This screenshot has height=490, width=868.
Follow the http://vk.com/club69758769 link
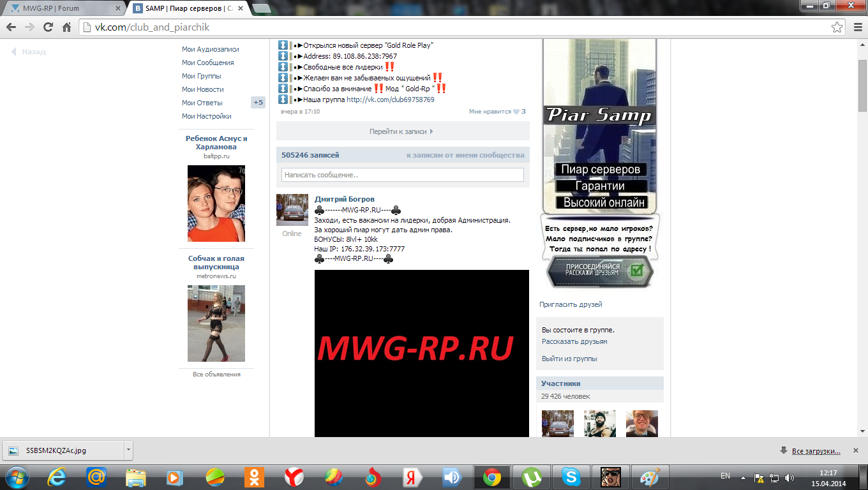(x=391, y=100)
